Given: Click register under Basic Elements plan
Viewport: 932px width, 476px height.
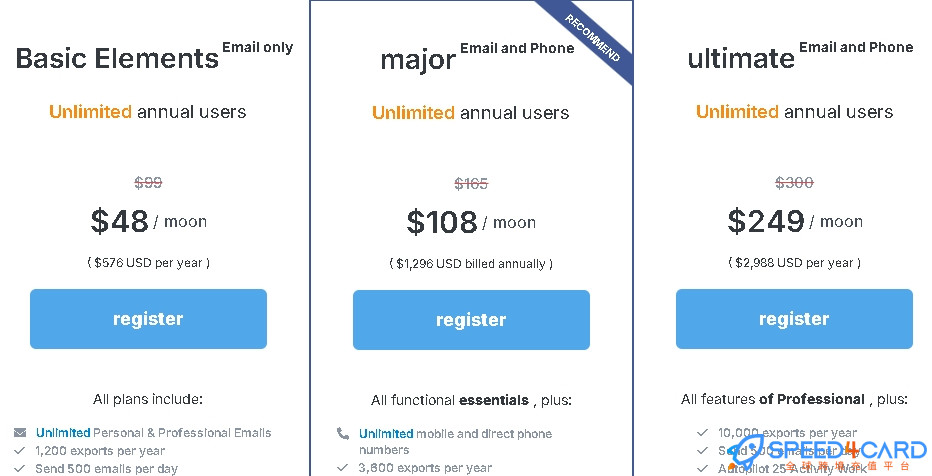Looking at the screenshot, I should 148,319.
